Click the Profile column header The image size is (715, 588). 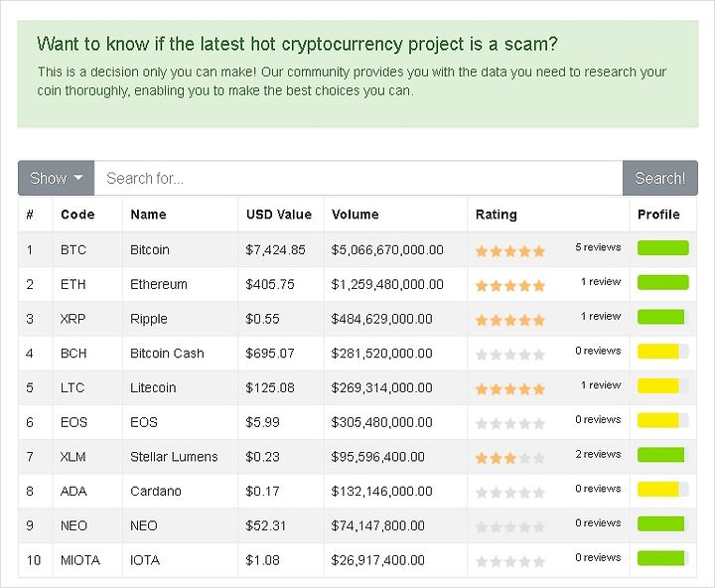tap(658, 215)
